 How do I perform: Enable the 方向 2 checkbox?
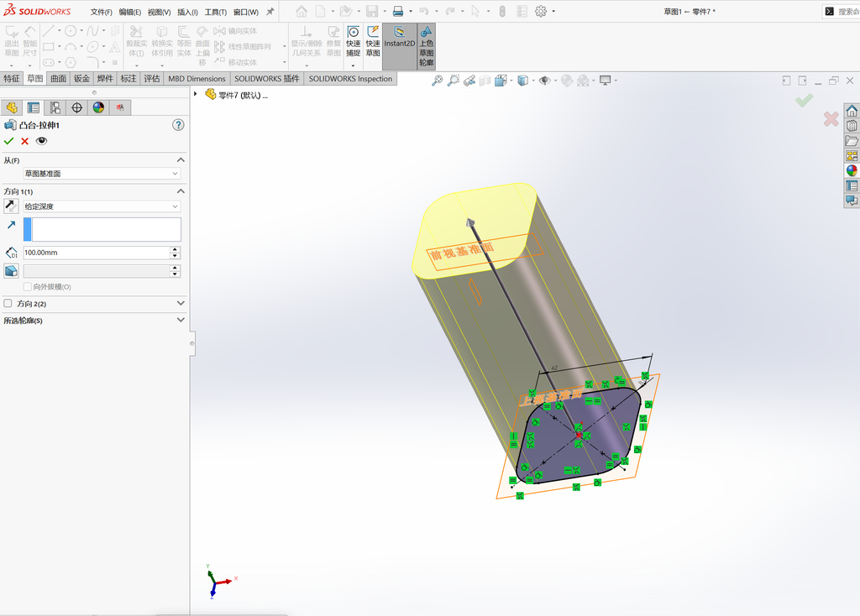click(8, 303)
